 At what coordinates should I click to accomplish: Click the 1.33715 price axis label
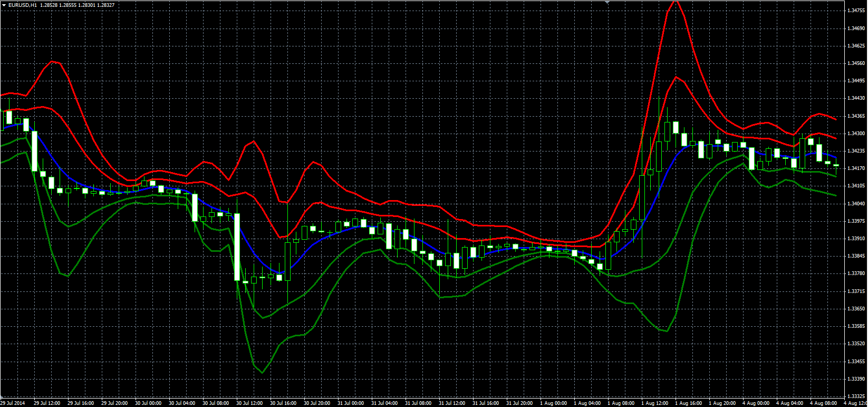(x=856, y=291)
